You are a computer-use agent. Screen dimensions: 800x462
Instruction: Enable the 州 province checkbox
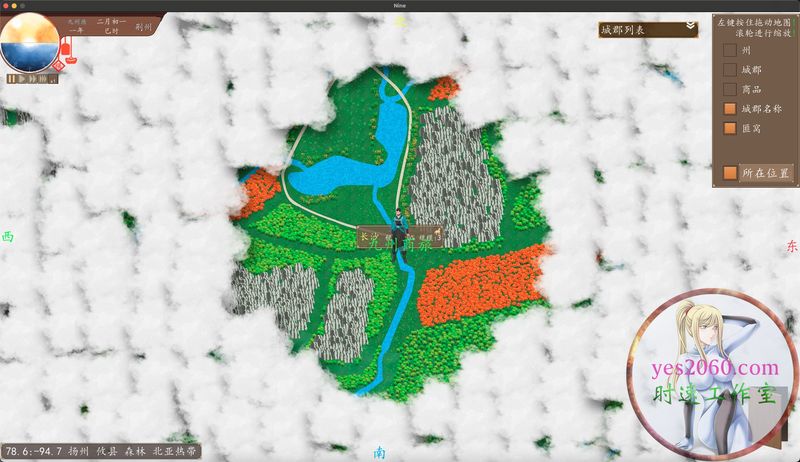[x=730, y=49]
